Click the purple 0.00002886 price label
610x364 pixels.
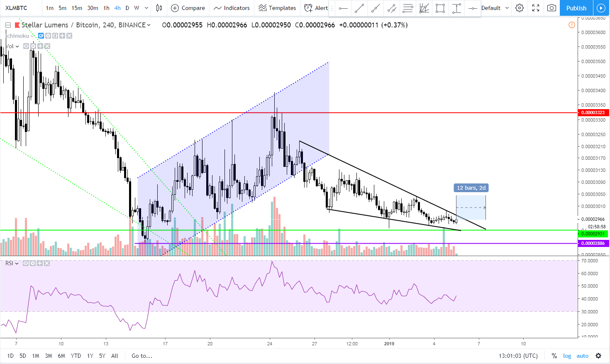(593, 243)
